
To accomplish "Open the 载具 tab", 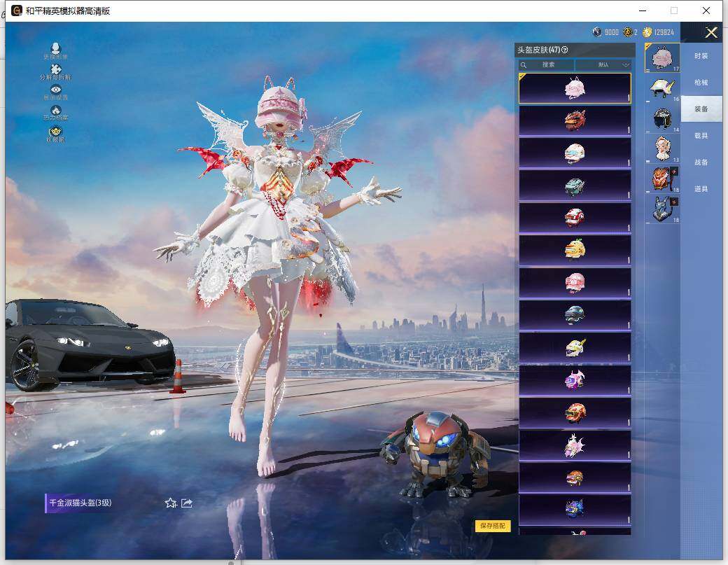I will click(x=701, y=136).
